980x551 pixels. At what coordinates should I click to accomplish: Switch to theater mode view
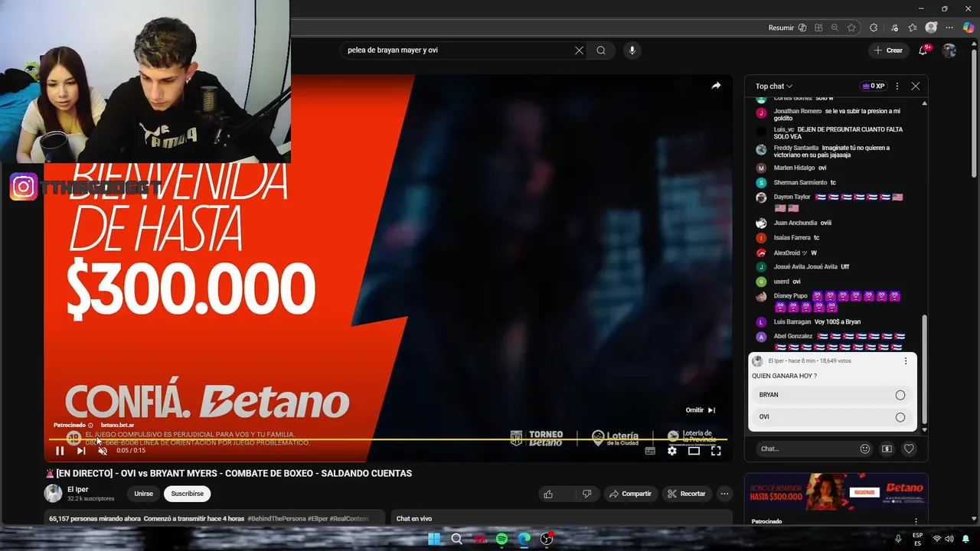click(x=694, y=451)
